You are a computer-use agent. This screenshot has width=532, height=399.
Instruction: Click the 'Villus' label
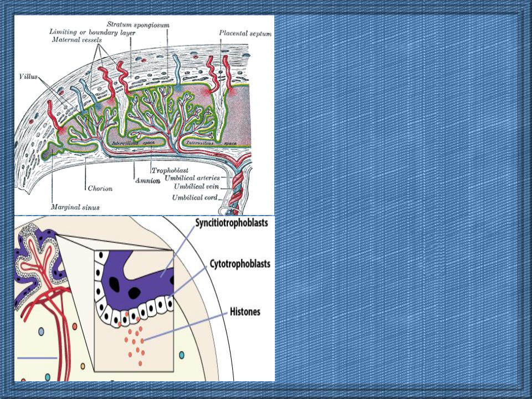[x=28, y=77]
